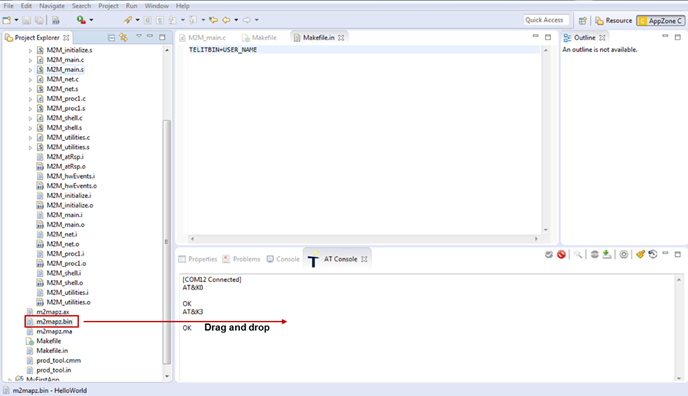
Task: Click the build binary toolbar icon
Action: 56,20
